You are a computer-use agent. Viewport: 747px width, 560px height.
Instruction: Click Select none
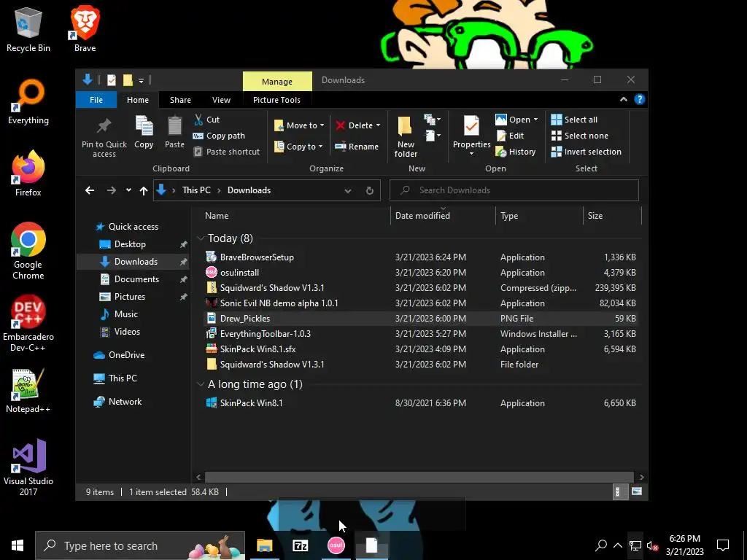[580, 136]
